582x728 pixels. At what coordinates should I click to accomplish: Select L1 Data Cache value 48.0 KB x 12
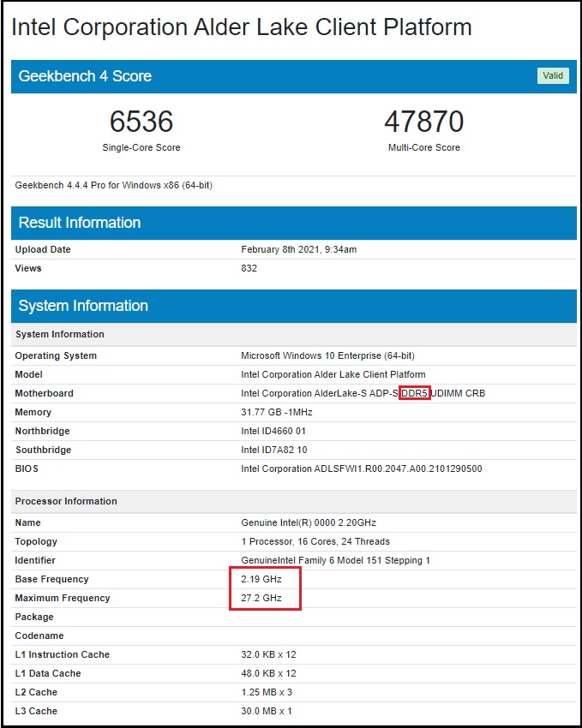point(268,673)
